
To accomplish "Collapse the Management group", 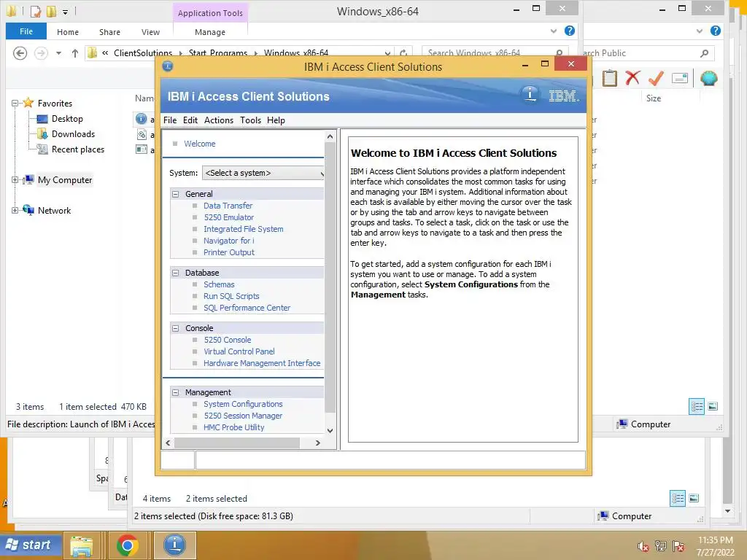I will click(x=175, y=392).
